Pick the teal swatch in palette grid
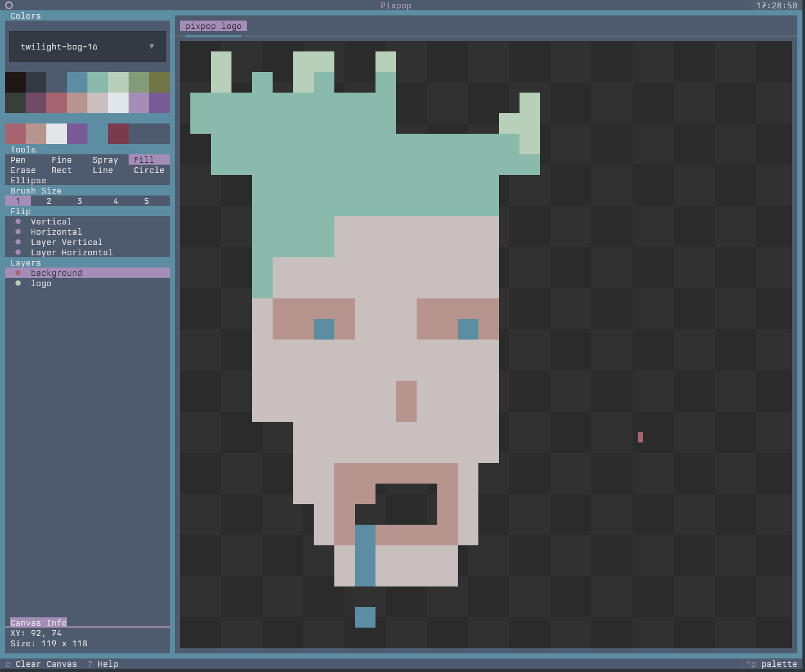The height and width of the screenshot is (672, 805). point(98,82)
